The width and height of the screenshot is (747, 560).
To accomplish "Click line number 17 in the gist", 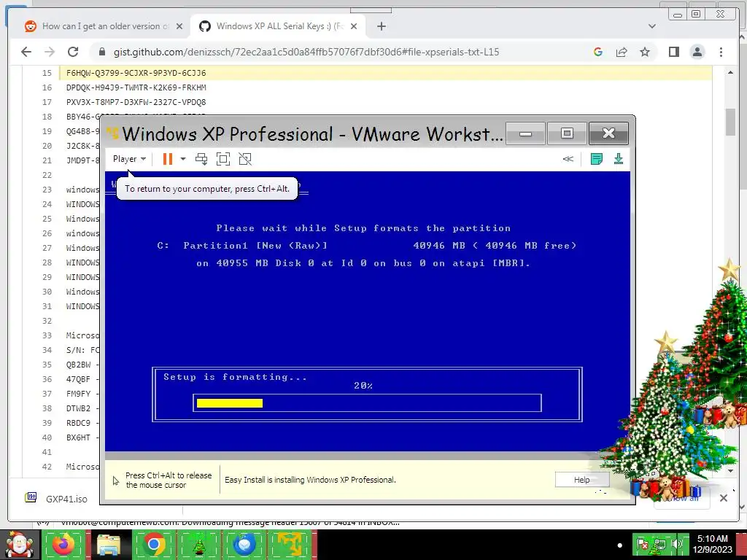I will (x=47, y=102).
